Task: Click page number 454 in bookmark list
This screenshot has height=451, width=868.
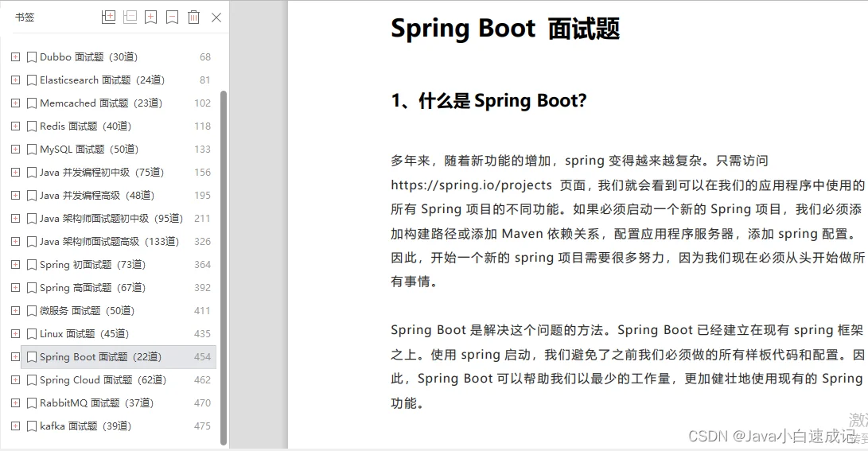Action: 202,357
